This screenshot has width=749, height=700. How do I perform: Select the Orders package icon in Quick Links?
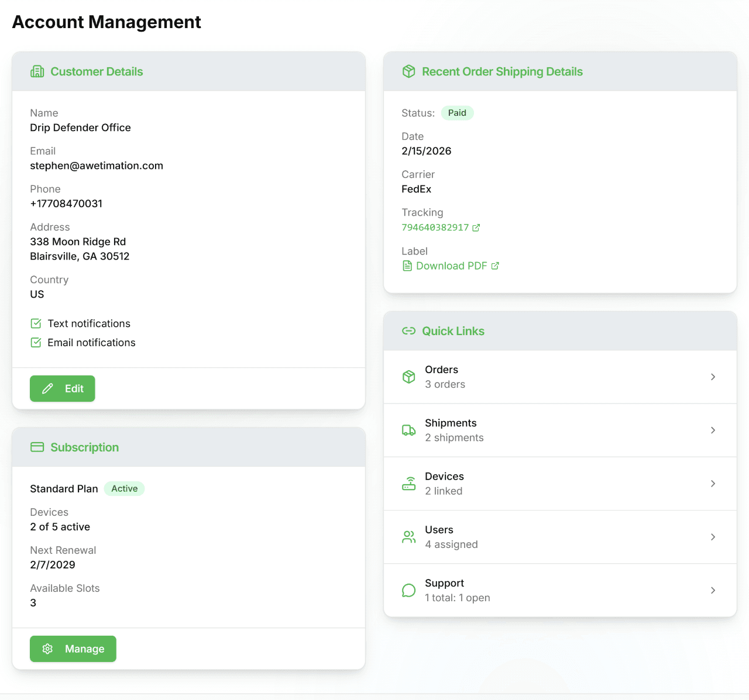[409, 377]
